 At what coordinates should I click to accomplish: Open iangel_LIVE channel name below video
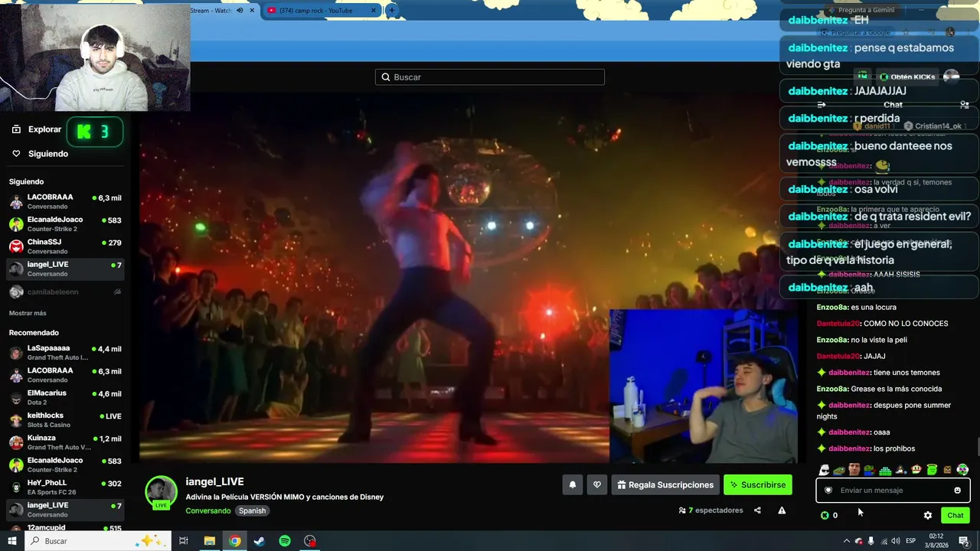tap(214, 481)
